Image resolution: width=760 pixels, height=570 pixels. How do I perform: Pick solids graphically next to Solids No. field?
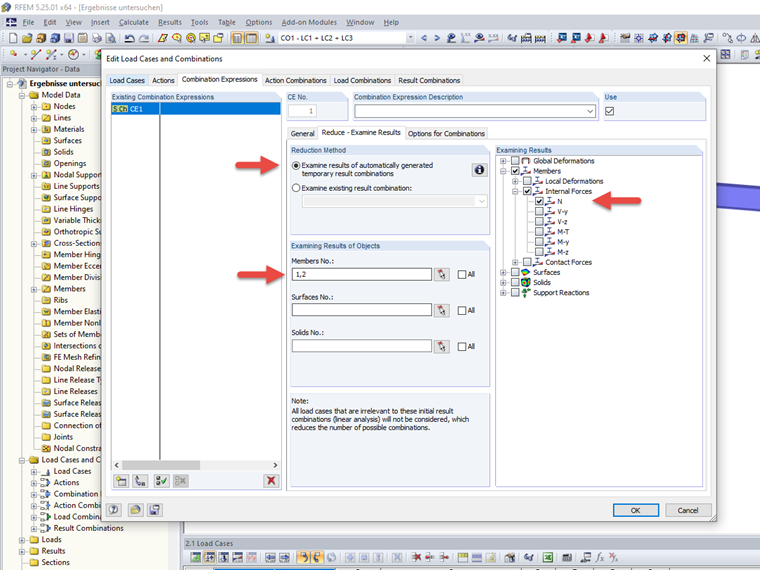point(442,346)
